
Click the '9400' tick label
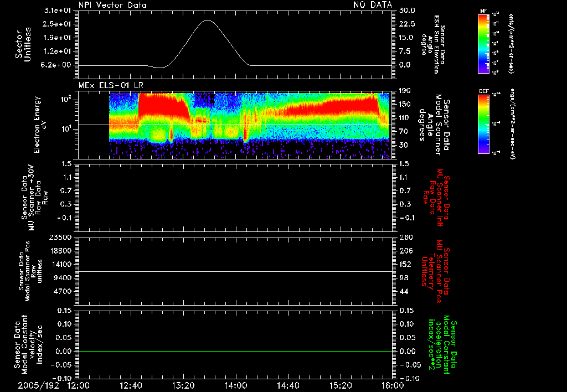click(x=62, y=278)
